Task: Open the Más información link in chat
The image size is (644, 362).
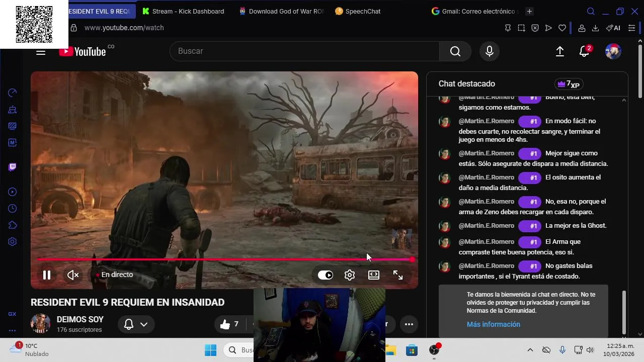Action: point(494,324)
